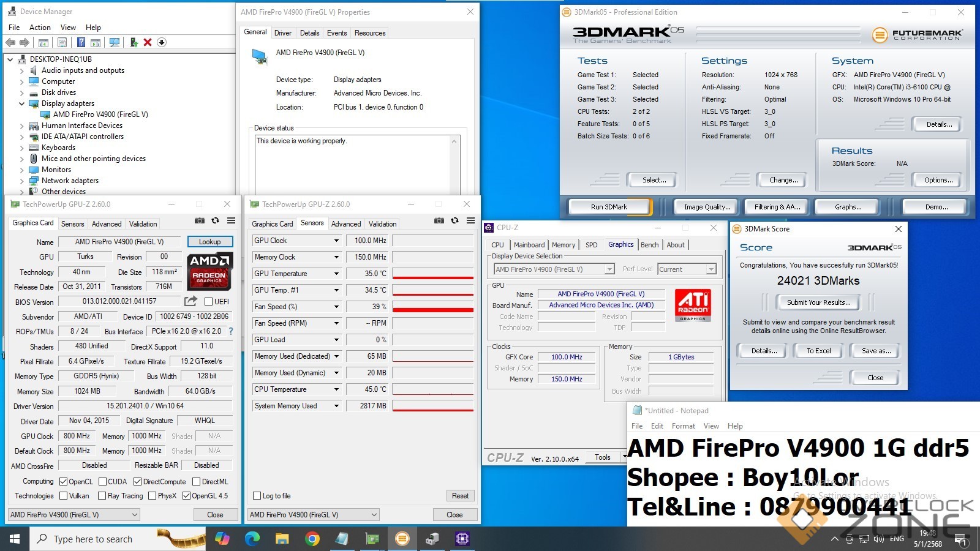
Task: Open Microsoft Edge from the taskbar
Action: point(252,539)
